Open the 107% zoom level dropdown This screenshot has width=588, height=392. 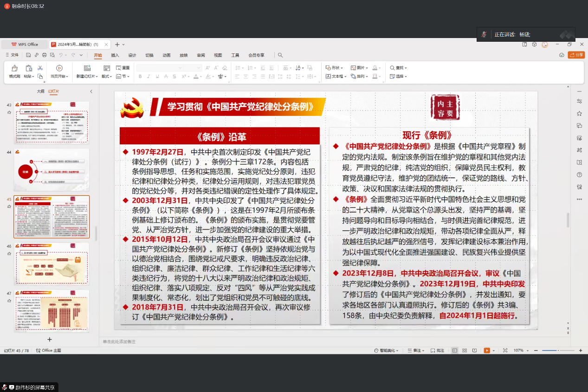[x=520, y=350]
